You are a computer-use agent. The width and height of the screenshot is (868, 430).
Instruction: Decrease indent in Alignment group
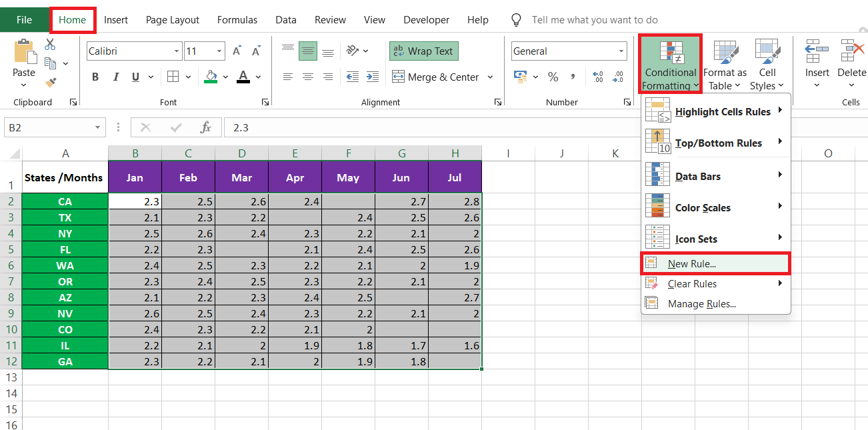pyautogui.click(x=352, y=77)
